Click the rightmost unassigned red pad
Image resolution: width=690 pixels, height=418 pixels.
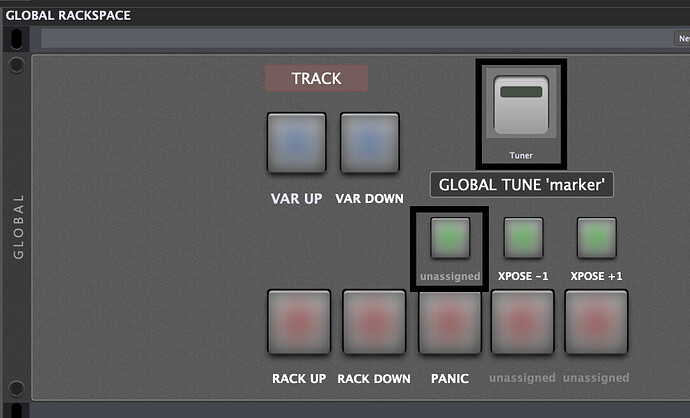(596, 322)
